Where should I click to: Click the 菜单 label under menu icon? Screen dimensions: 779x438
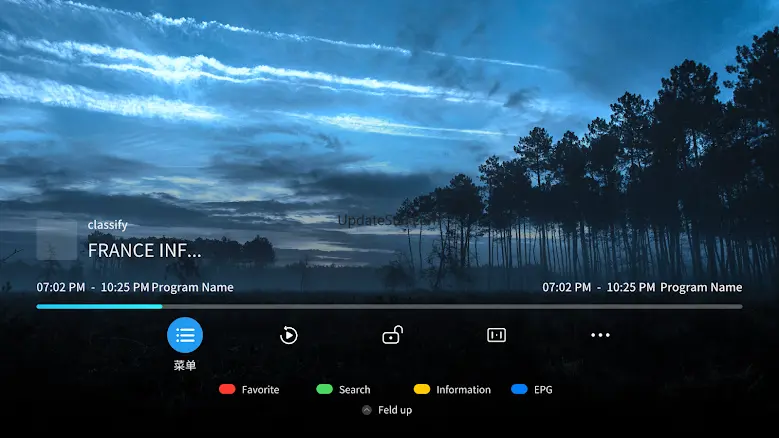tap(185, 365)
